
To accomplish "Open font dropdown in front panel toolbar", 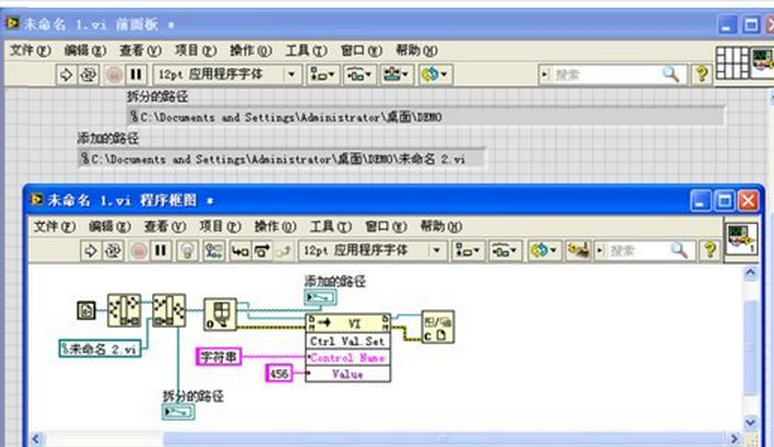I will click(x=227, y=74).
